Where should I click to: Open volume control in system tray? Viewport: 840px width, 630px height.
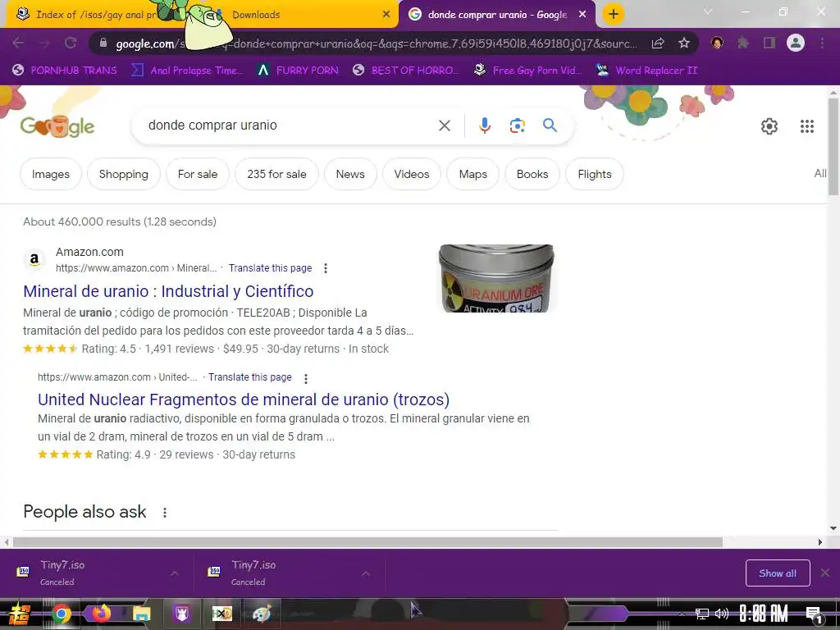[x=722, y=614]
